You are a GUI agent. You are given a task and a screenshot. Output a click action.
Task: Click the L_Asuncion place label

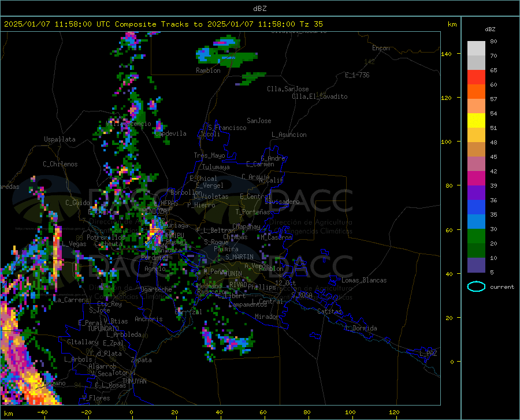click(289, 135)
